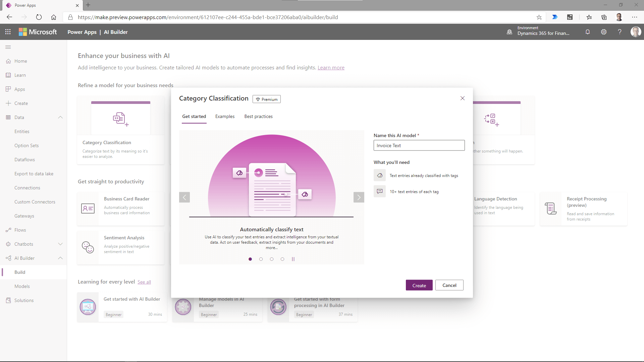Collapse the left navigation hamburger menu

pos(8,47)
